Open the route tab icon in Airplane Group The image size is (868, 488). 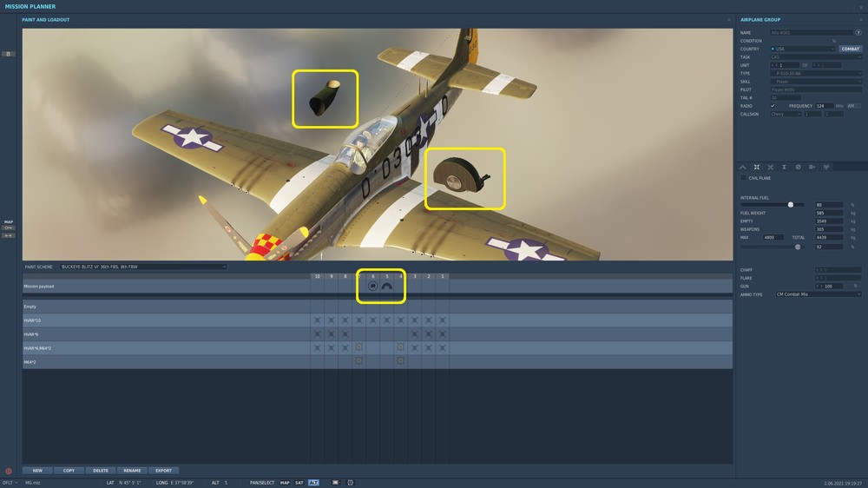pyautogui.click(x=743, y=167)
